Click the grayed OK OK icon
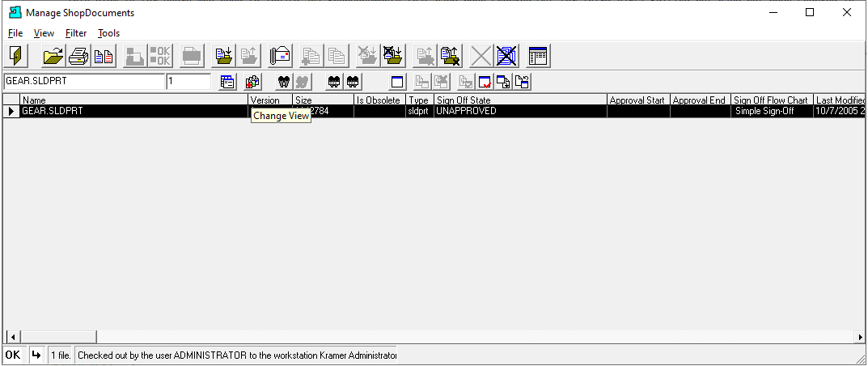The height and width of the screenshot is (366, 868). (x=160, y=56)
